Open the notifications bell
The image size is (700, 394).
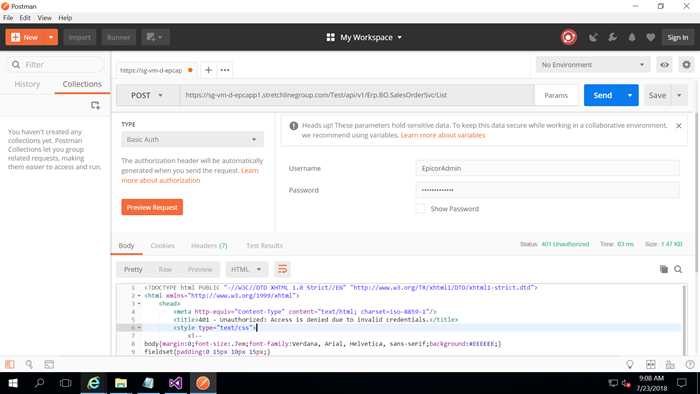tap(632, 37)
